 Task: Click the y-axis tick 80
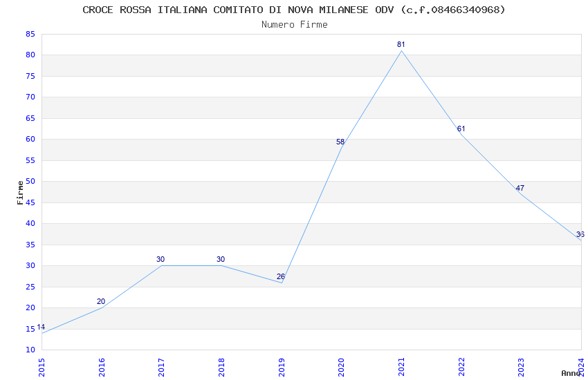tap(30, 55)
